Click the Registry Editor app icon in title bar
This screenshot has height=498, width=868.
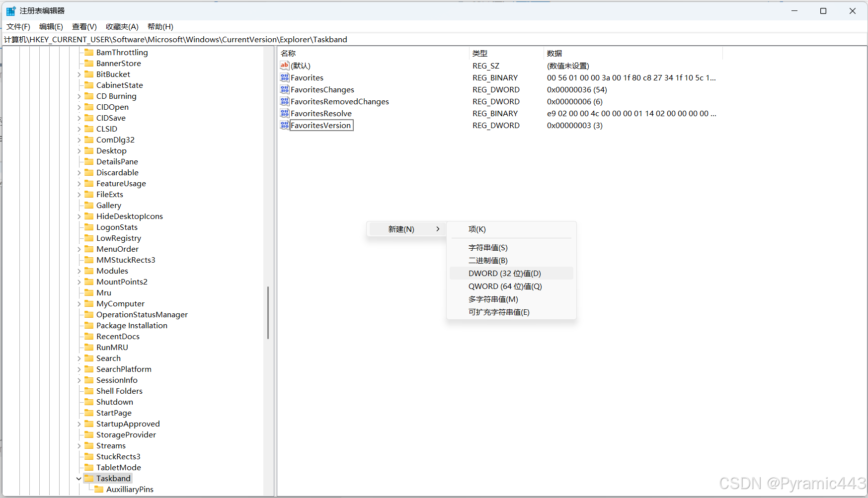tap(11, 11)
